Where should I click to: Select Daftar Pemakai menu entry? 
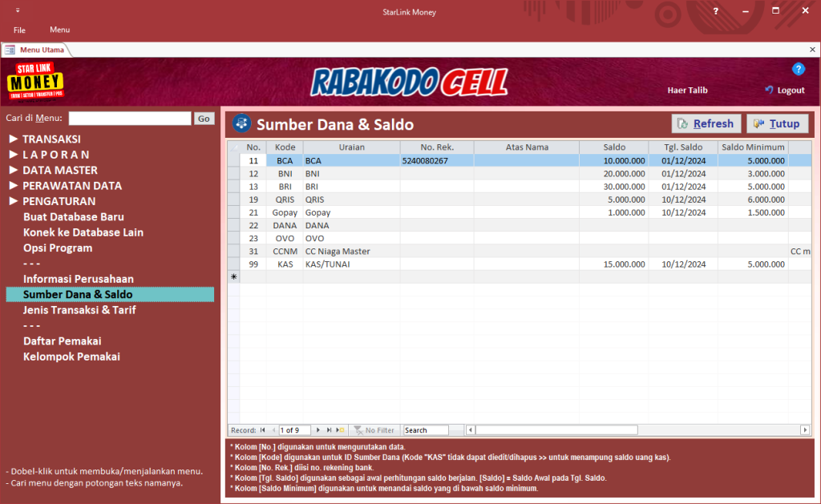pyautogui.click(x=62, y=341)
